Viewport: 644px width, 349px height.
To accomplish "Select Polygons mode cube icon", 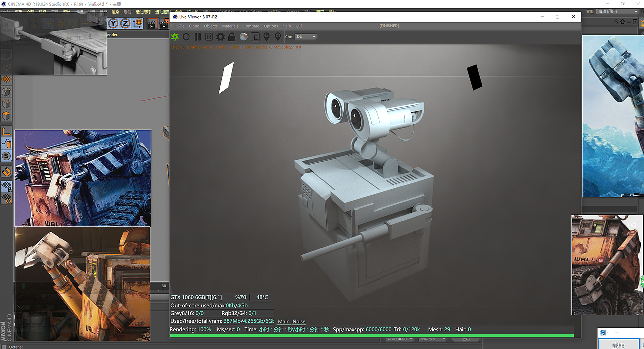I will [6, 116].
